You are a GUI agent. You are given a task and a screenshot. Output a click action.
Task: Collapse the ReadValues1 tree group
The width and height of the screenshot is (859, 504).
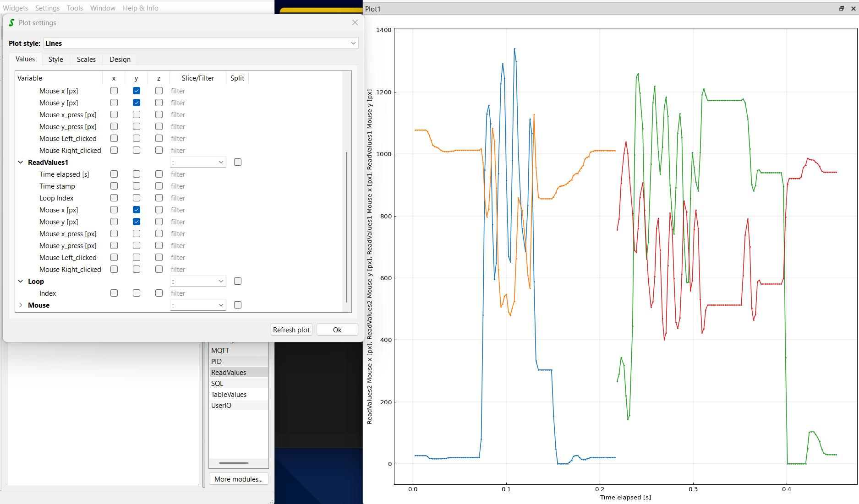[21, 163]
